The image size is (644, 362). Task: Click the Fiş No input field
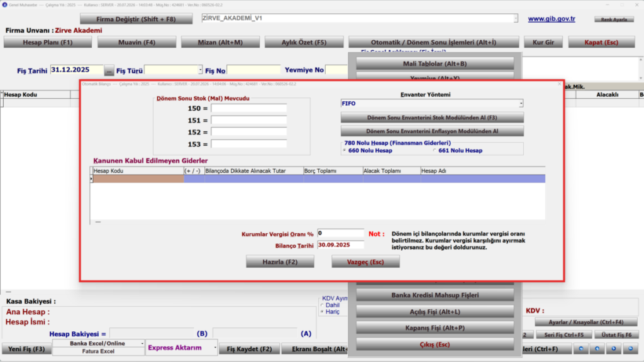[254, 70]
